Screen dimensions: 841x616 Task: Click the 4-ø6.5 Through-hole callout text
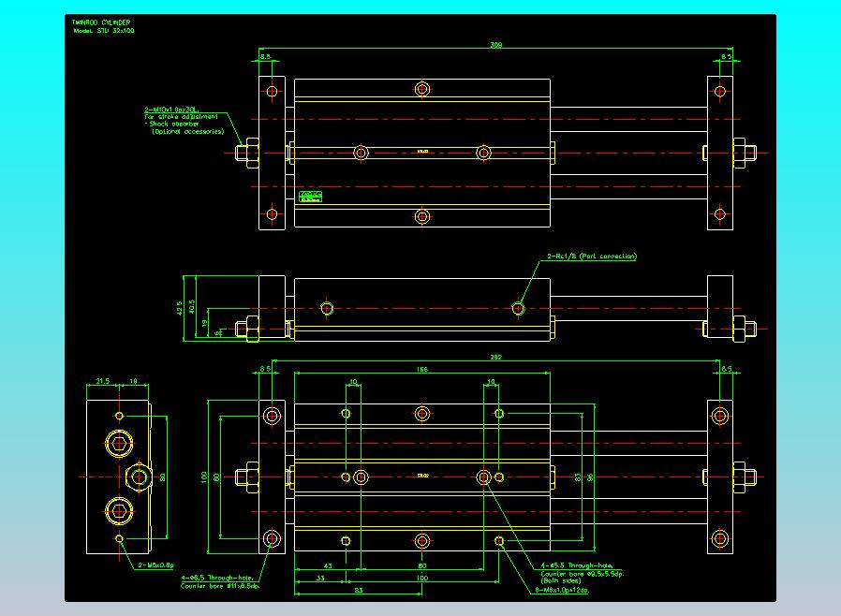(x=220, y=578)
